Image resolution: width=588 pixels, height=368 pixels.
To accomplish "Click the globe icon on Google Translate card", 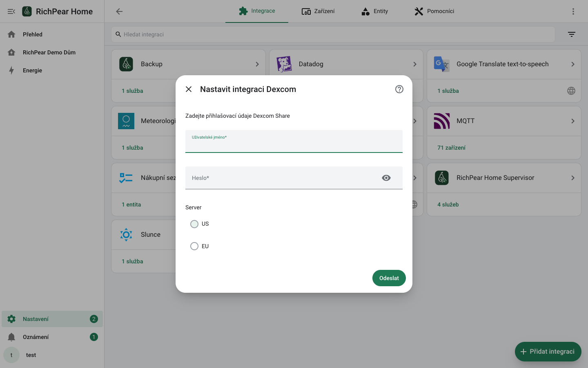I will coord(571,91).
